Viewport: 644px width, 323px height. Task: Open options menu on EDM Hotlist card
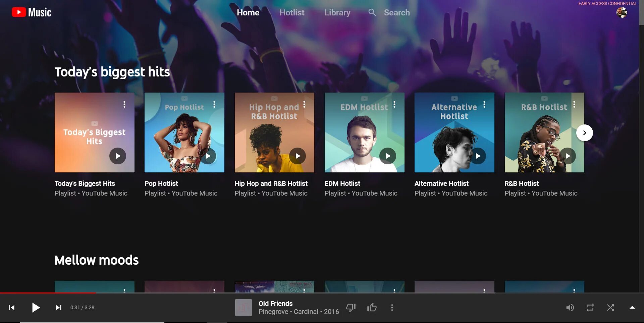point(394,104)
